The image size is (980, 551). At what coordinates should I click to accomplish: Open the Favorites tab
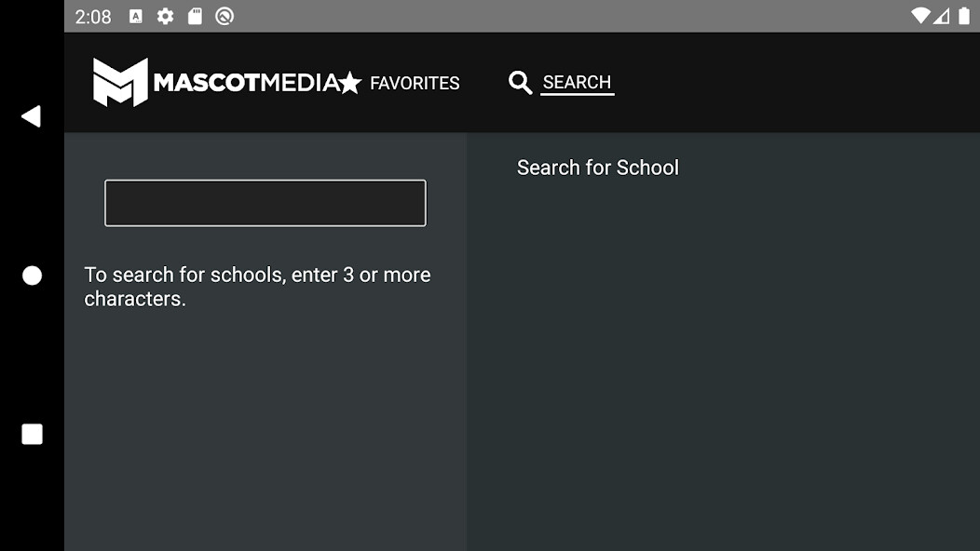click(415, 83)
